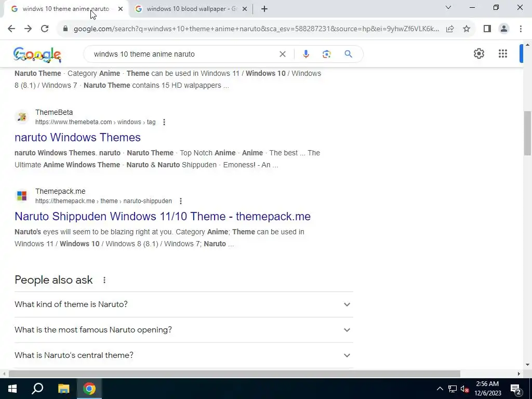This screenshot has width=532, height=399.
Task: Open muted volume tray icon
Action: (x=465, y=389)
